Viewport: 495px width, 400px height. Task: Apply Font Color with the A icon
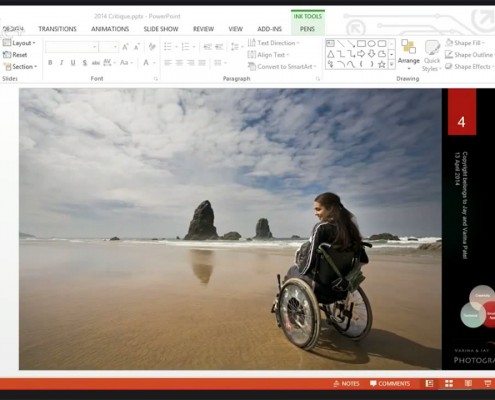[x=146, y=62]
